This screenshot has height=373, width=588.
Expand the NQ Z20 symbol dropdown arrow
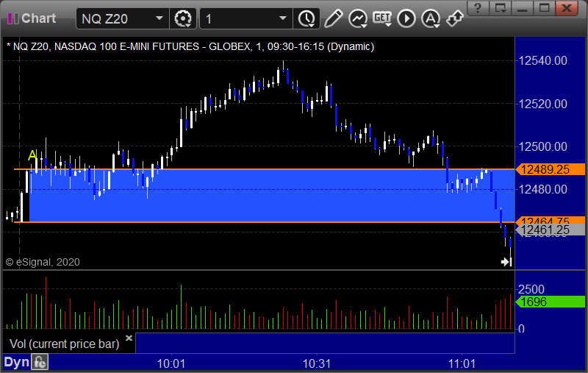coord(159,18)
